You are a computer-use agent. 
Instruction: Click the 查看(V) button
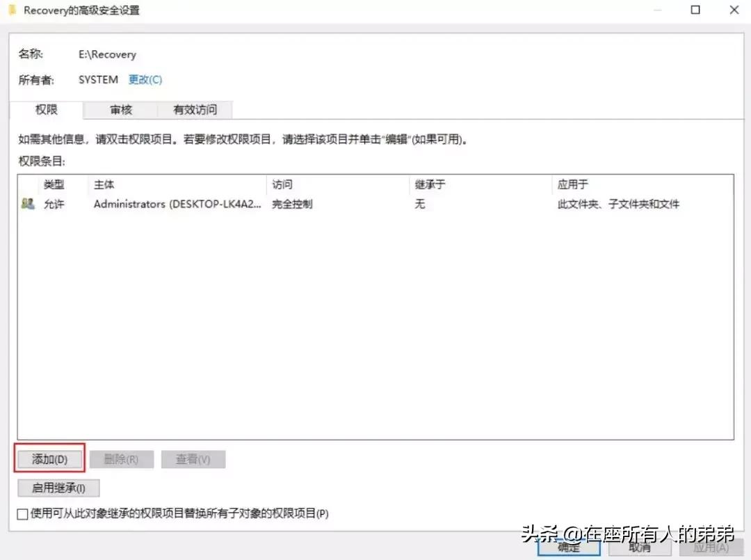[x=193, y=458]
